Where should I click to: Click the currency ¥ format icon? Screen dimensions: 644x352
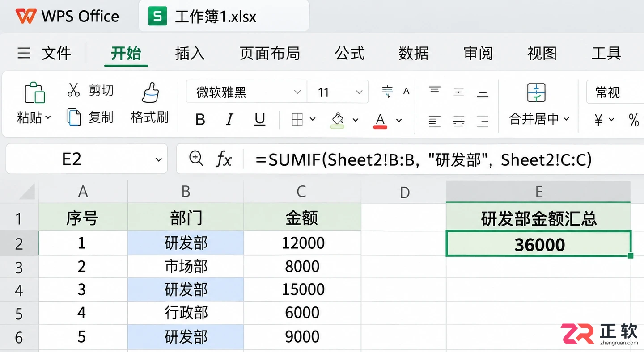click(598, 120)
